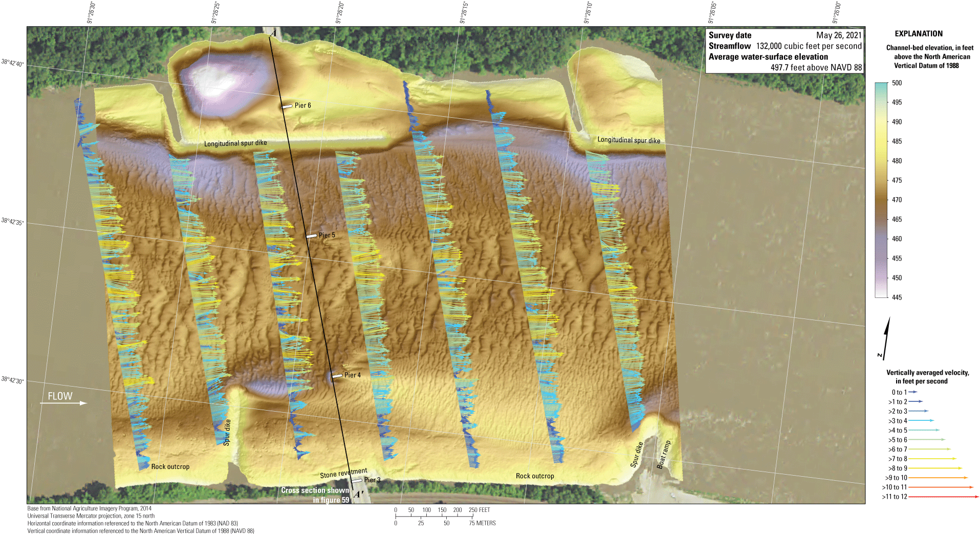980x534 pixels.
Task: Click the 'Cross section shown in figure 59' text
Action: coord(315,495)
